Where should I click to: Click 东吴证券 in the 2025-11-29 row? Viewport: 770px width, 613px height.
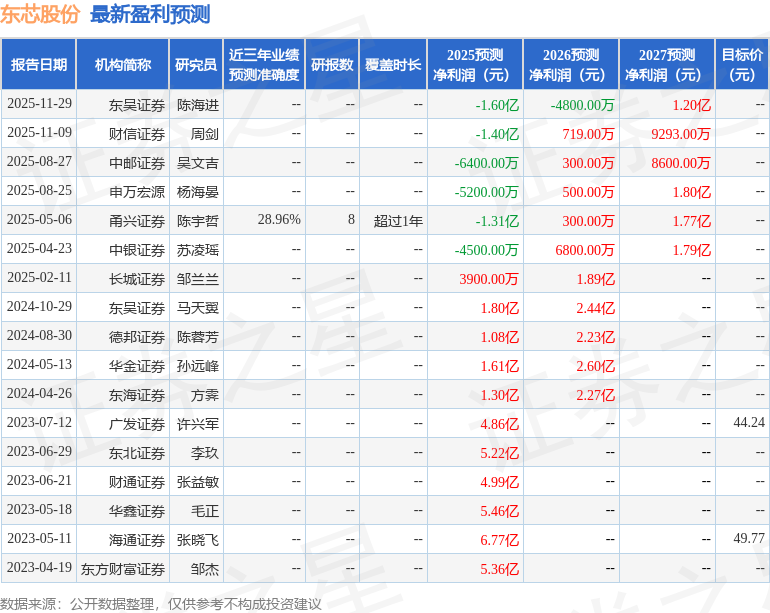(x=137, y=105)
